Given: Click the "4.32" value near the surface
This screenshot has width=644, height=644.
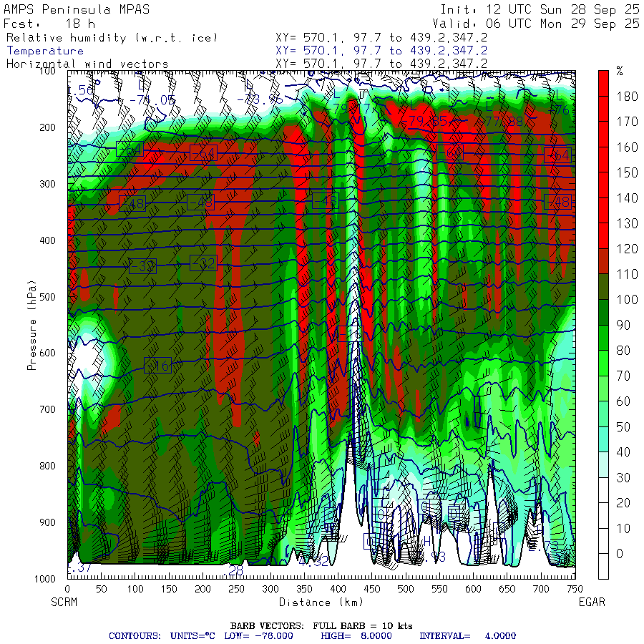Looking at the screenshot, I should coord(313,562).
